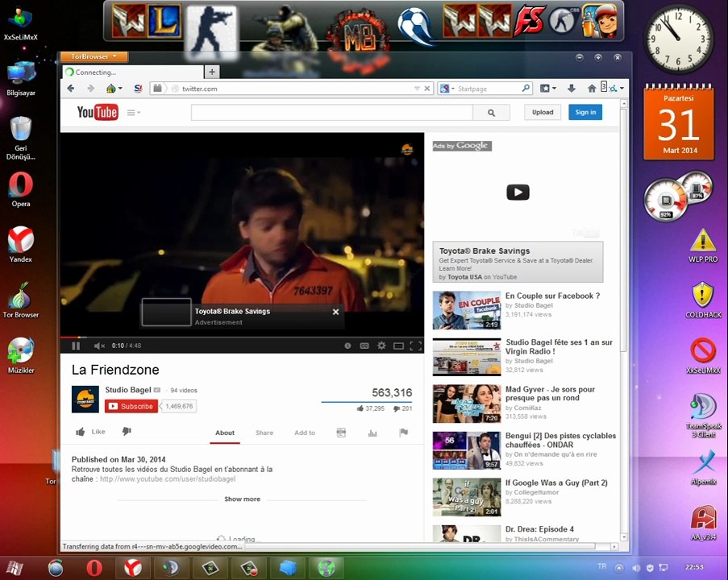The image size is (728, 580).
Task: Open the Tor Browser desktop shortcut
Action: click(x=21, y=300)
